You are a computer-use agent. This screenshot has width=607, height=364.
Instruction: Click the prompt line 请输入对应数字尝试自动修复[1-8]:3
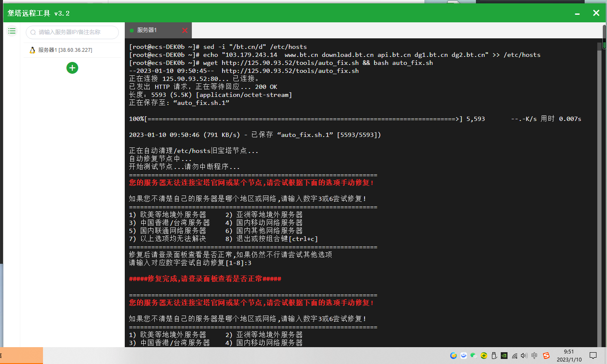[190, 263]
